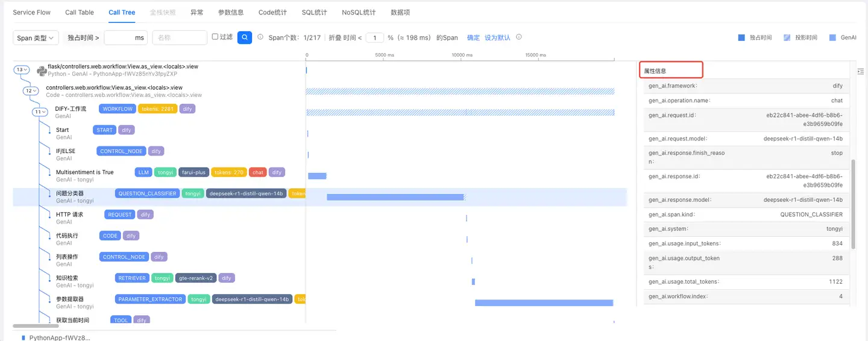Open the Span 类型 dropdown

[x=36, y=38]
